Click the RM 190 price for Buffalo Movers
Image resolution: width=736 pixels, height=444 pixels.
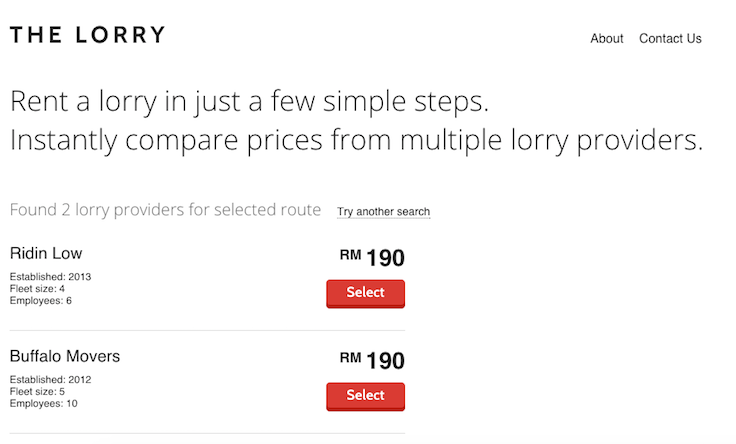click(372, 360)
